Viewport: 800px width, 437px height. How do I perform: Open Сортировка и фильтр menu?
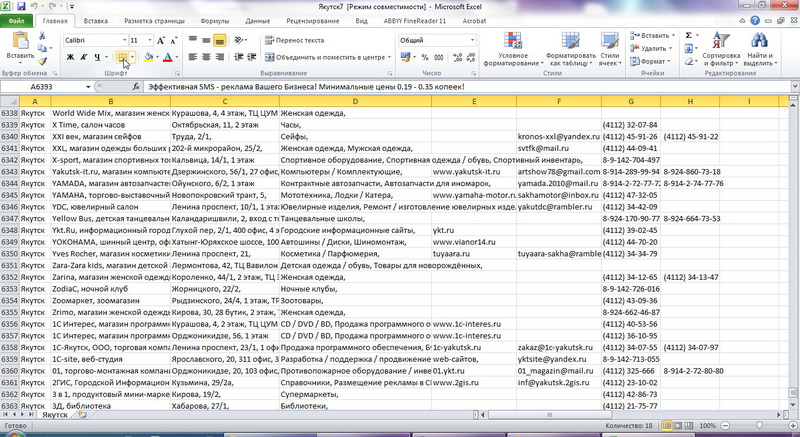click(721, 49)
